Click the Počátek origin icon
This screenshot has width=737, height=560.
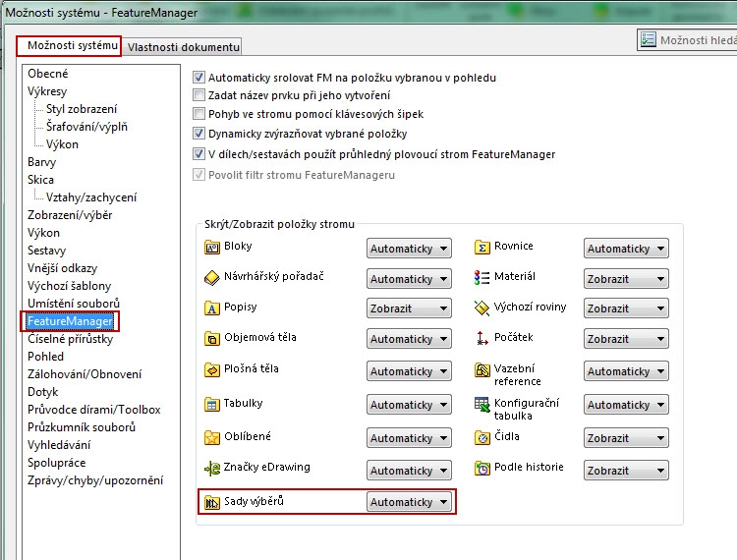(482, 339)
